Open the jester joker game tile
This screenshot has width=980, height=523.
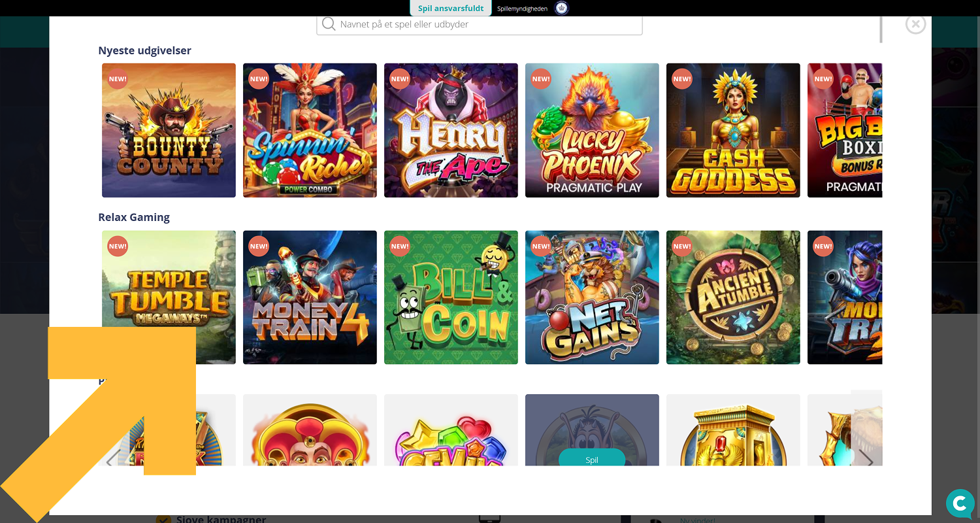310,430
